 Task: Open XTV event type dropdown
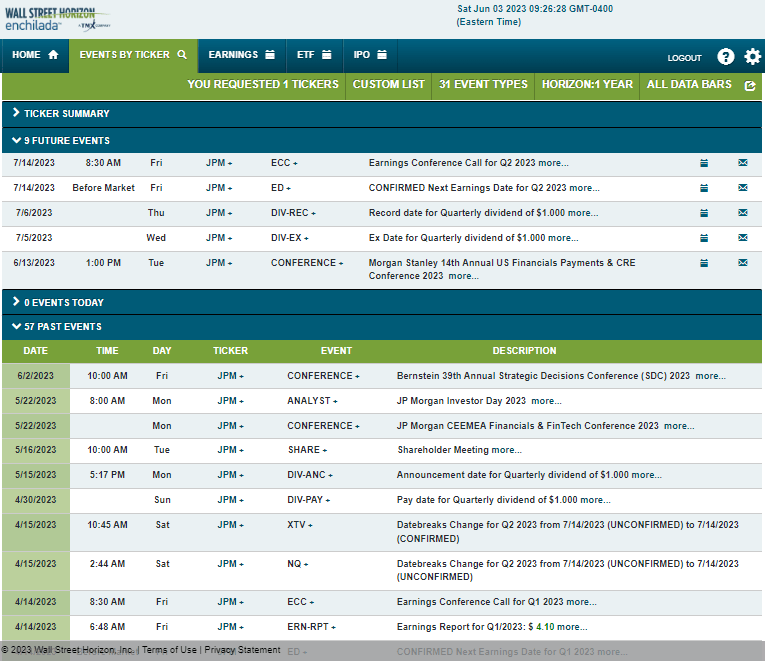click(x=300, y=525)
